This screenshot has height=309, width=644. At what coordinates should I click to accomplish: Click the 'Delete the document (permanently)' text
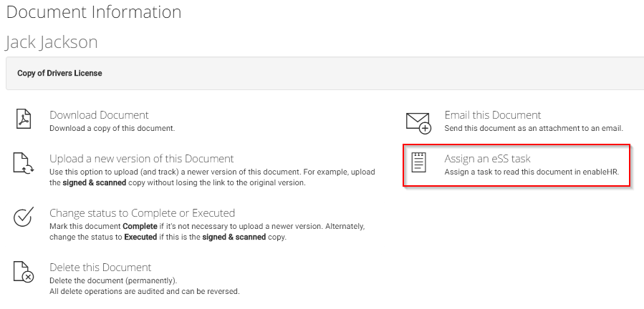pyautogui.click(x=112, y=280)
